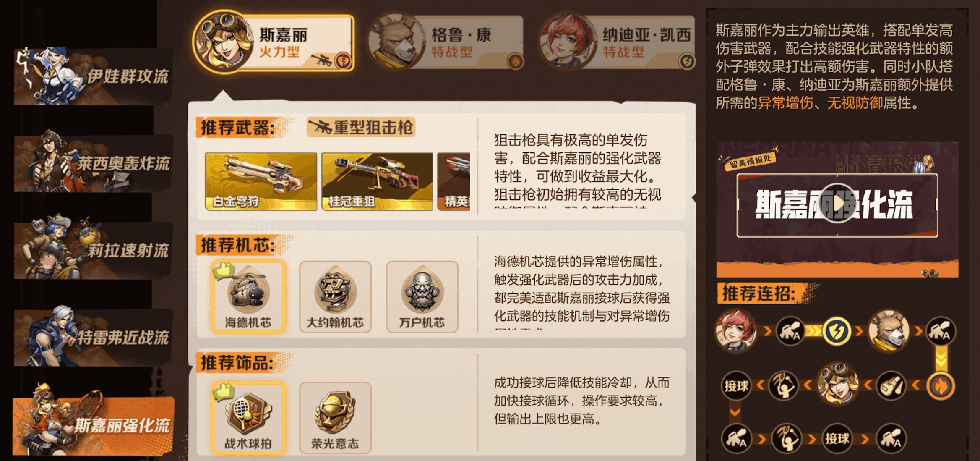Viewport: 980px width, 461px height.
Task: Select the 斯嘉丽 火力型 hero tab
Action: [x=274, y=42]
